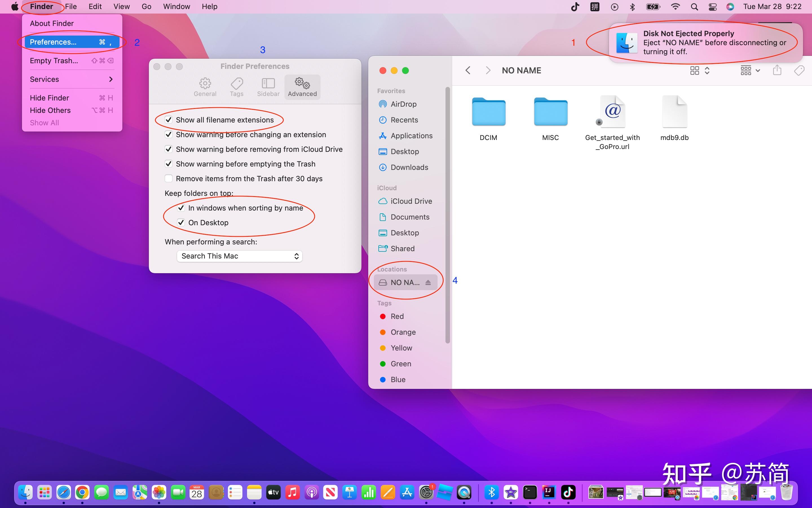Click the TikTok menu bar icon
The width and height of the screenshot is (812, 508).
(x=575, y=7)
